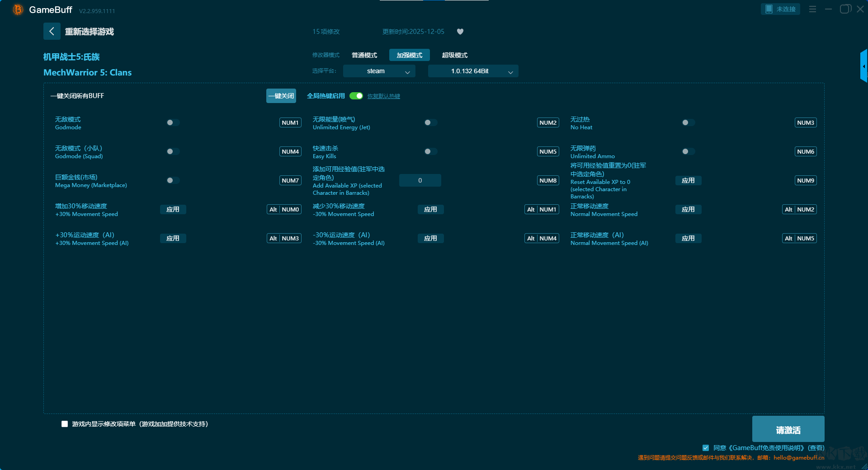Click the Alt NUM0 hotkey badge
Viewport: 868px width, 470px height.
tap(284, 209)
